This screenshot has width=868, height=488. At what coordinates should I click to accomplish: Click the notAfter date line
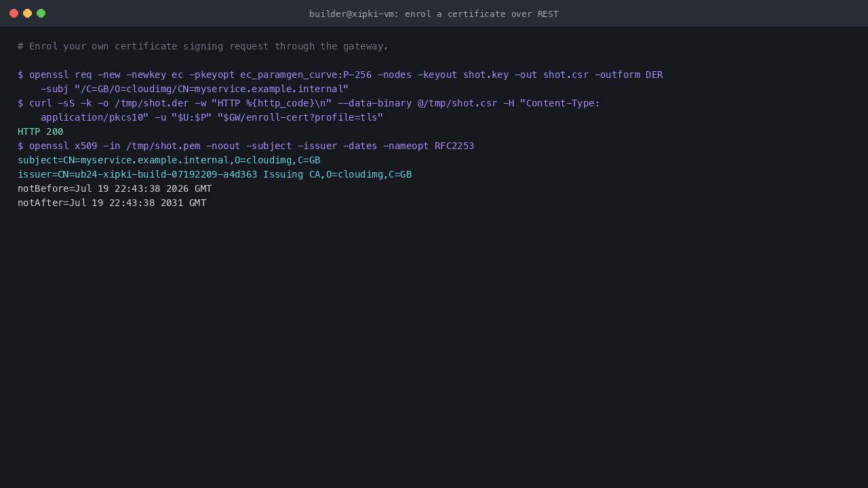point(112,203)
